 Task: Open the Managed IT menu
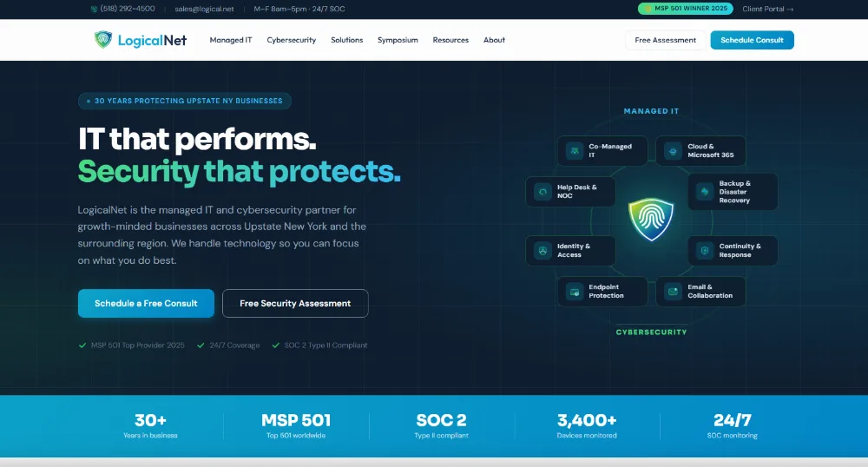(x=231, y=40)
